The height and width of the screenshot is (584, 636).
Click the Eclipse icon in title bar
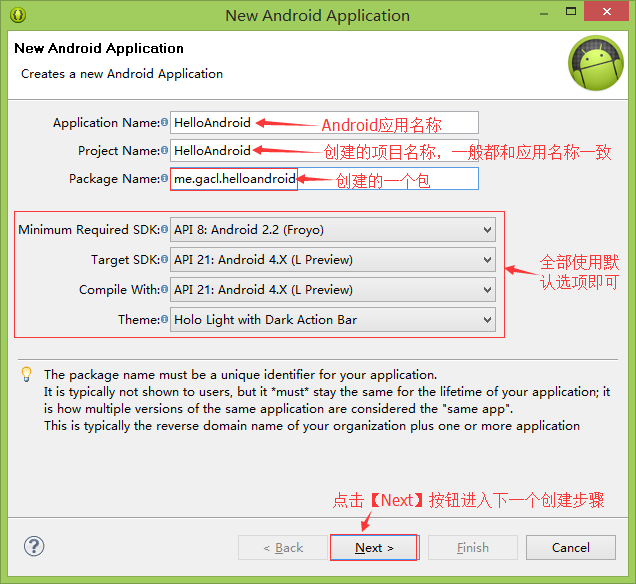pos(18,15)
